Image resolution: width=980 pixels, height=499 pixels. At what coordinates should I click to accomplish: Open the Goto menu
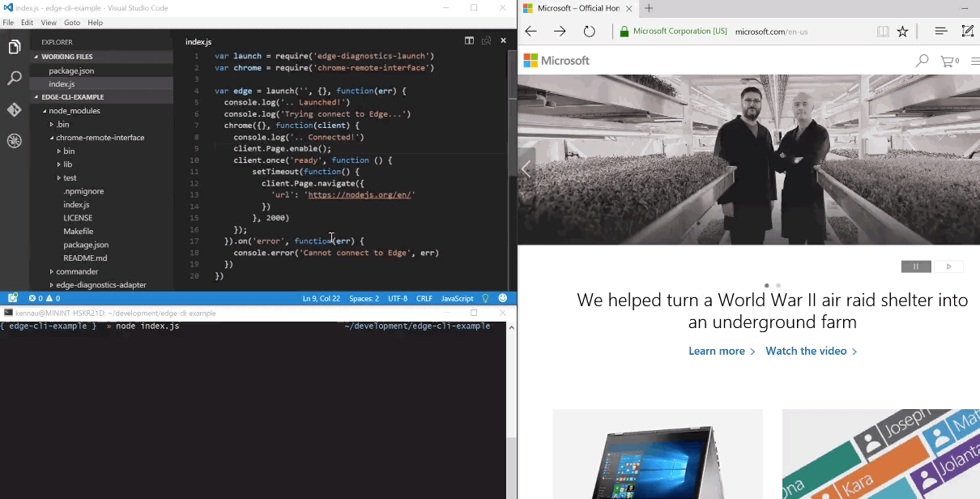coord(71,23)
